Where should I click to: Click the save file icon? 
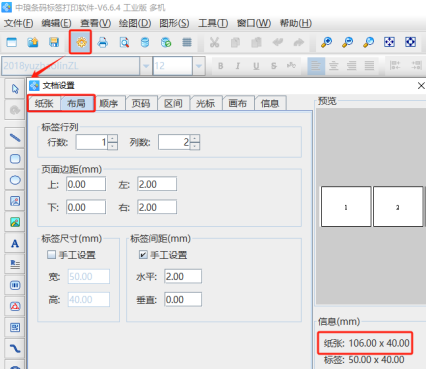point(54,42)
